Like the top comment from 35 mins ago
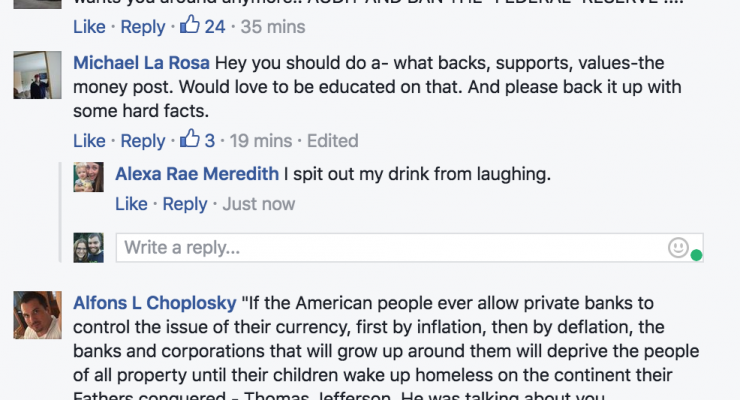This screenshot has height=400, width=740. pos(89,26)
